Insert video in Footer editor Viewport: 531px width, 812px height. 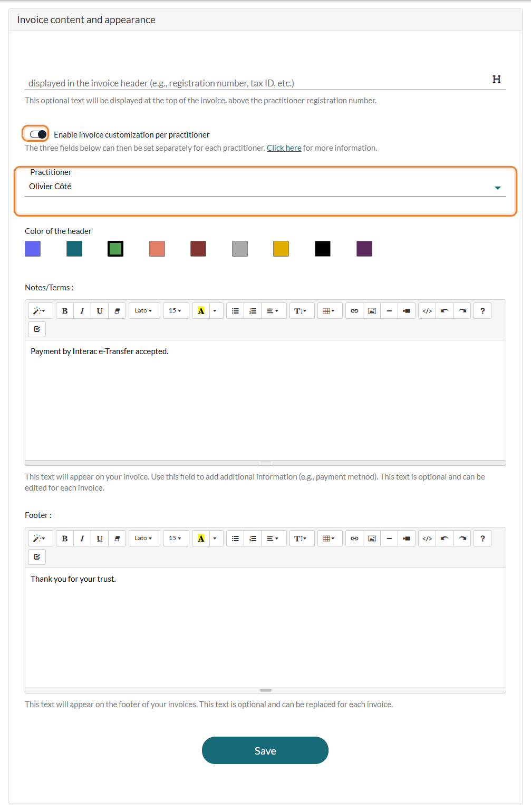point(407,539)
